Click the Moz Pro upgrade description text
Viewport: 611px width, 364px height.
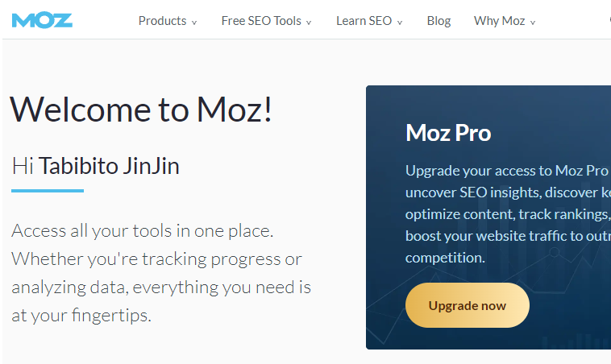pos(508,213)
